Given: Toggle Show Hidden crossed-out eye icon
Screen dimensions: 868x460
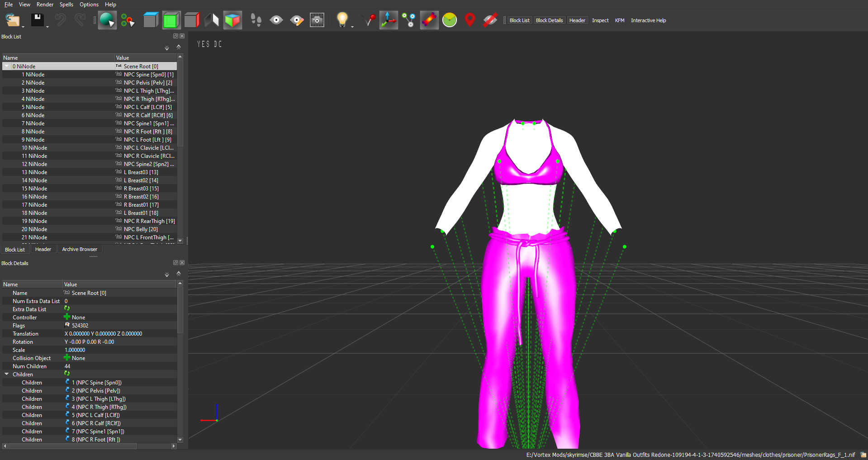Looking at the screenshot, I should (x=490, y=20).
